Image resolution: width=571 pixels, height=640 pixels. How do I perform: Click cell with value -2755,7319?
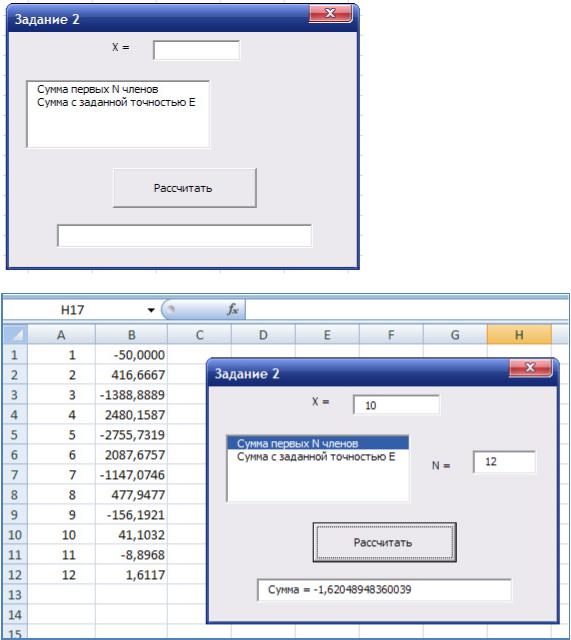point(131,435)
